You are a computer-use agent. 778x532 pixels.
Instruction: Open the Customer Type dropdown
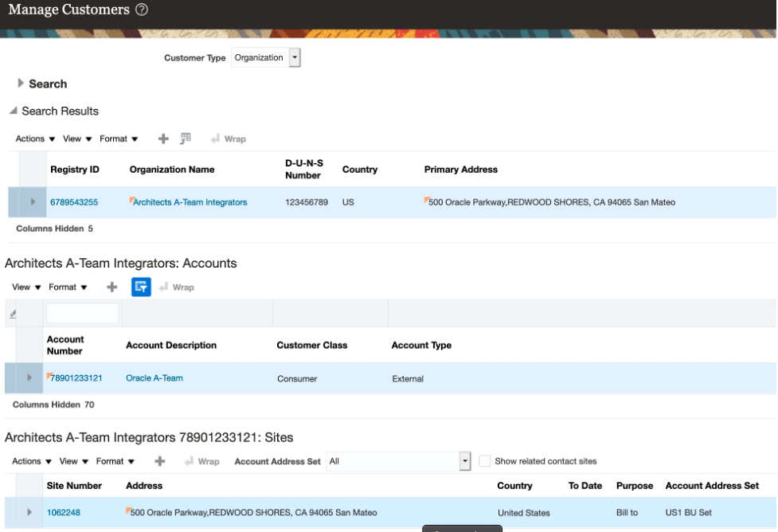coord(295,58)
